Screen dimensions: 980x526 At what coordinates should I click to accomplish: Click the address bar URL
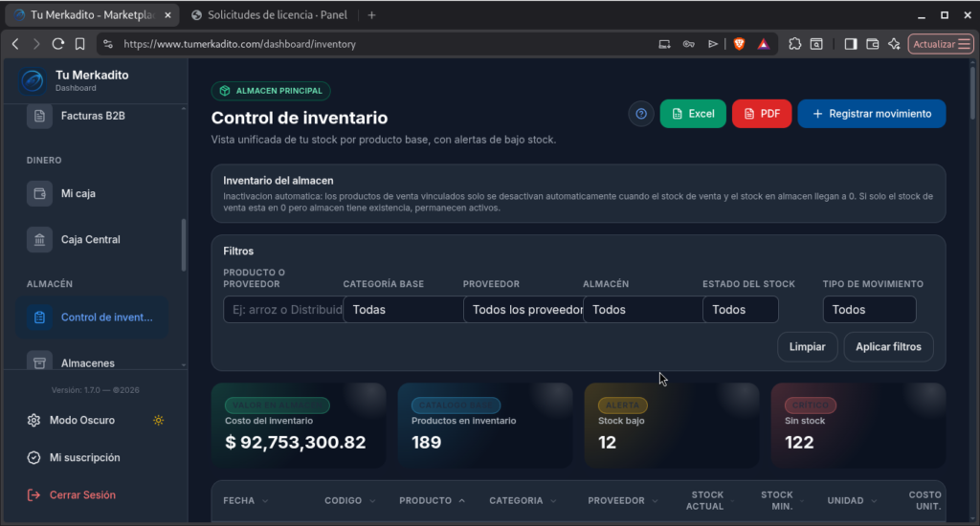[240, 44]
